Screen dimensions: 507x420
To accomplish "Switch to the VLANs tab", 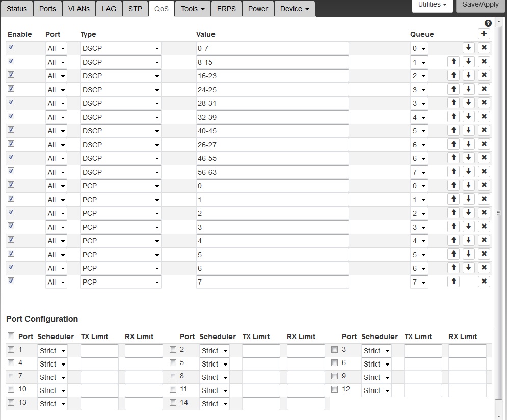I will pyautogui.click(x=78, y=9).
